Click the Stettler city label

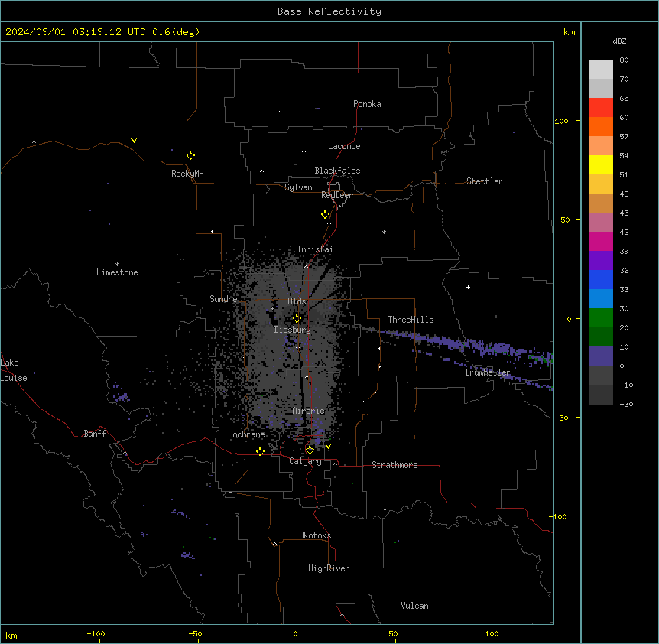click(x=485, y=181)
